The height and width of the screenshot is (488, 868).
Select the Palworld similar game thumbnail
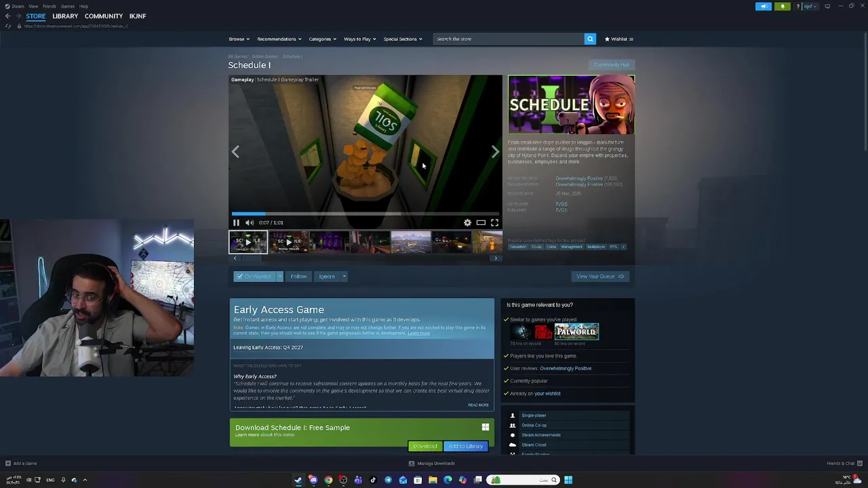pyautogui.click(x=576, y=331)
